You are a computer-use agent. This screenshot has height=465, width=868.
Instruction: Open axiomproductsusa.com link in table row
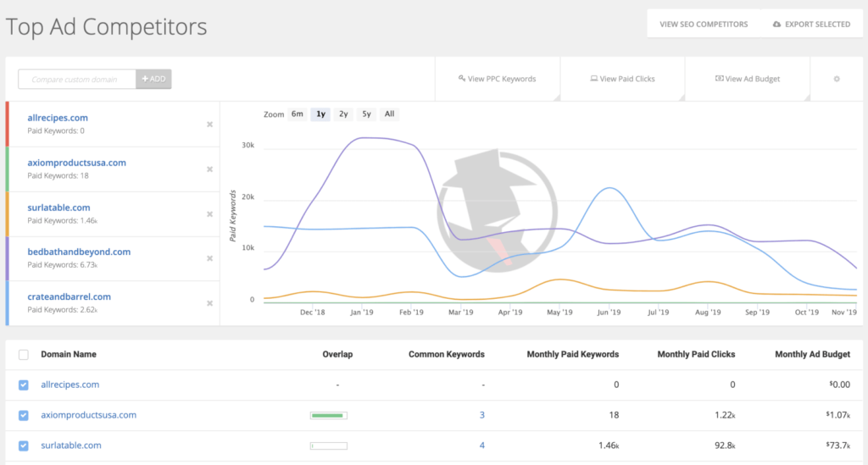coord(88,415)
